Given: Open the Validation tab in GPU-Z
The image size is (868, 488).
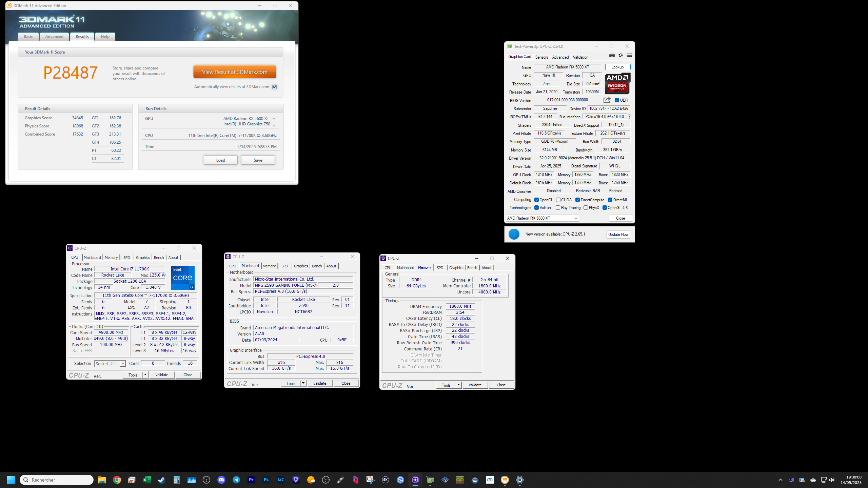Looking at the screenshot, I should [x=580, y=57].
